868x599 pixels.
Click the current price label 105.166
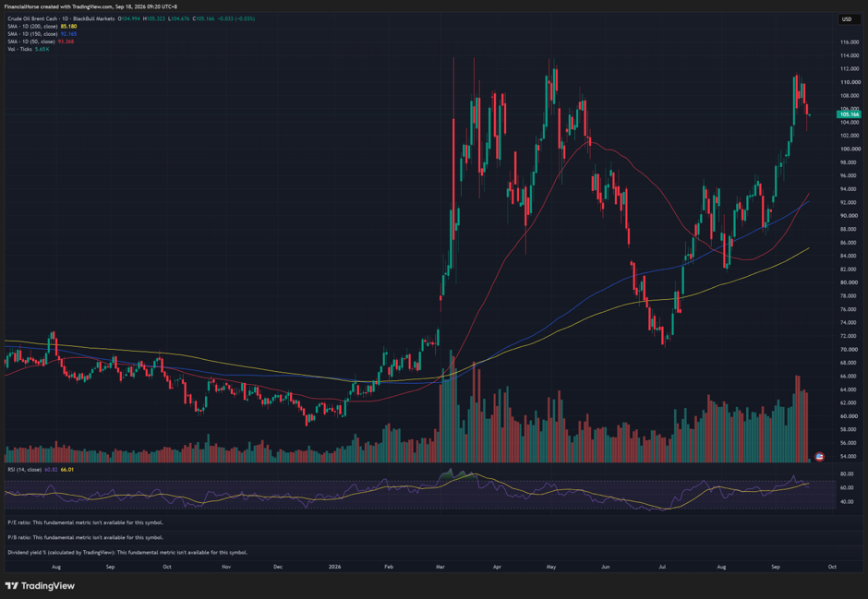849,114
